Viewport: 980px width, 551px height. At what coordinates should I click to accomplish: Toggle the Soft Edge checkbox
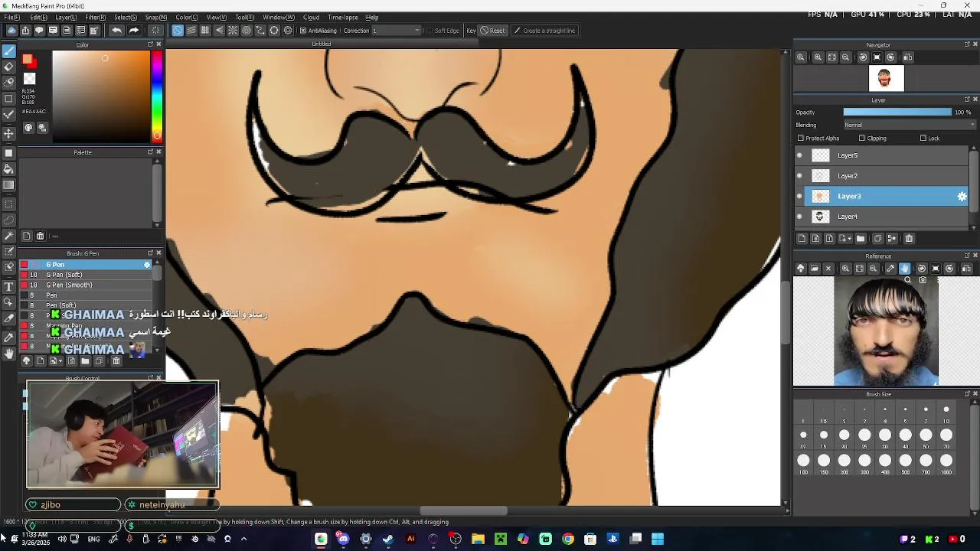428,31
